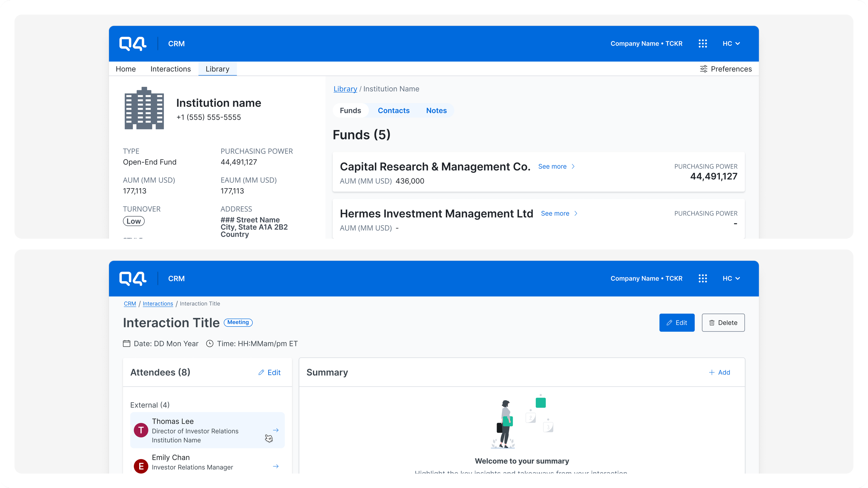Open Preferences settings
Viewport: 868px width, 488px height.
point(726,69)
